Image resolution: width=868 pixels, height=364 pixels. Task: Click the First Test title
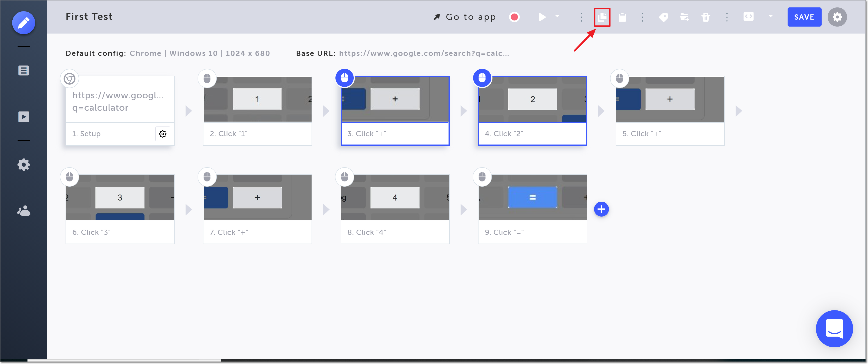pos(89,16)
